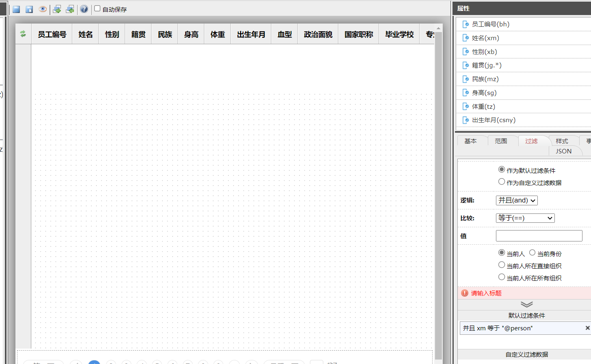Click the Save As icon with the white page
This screenshot has height=364, width=591.
[29, 9]
